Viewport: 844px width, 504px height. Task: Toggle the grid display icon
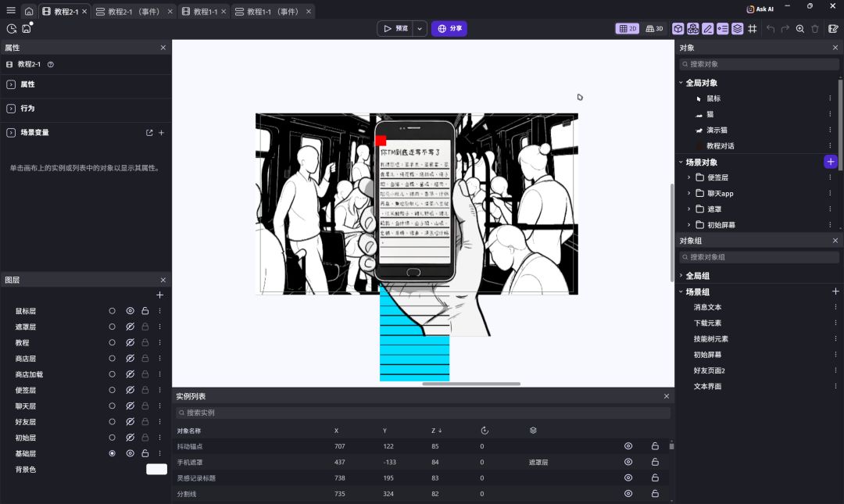[x=753, y=29]
